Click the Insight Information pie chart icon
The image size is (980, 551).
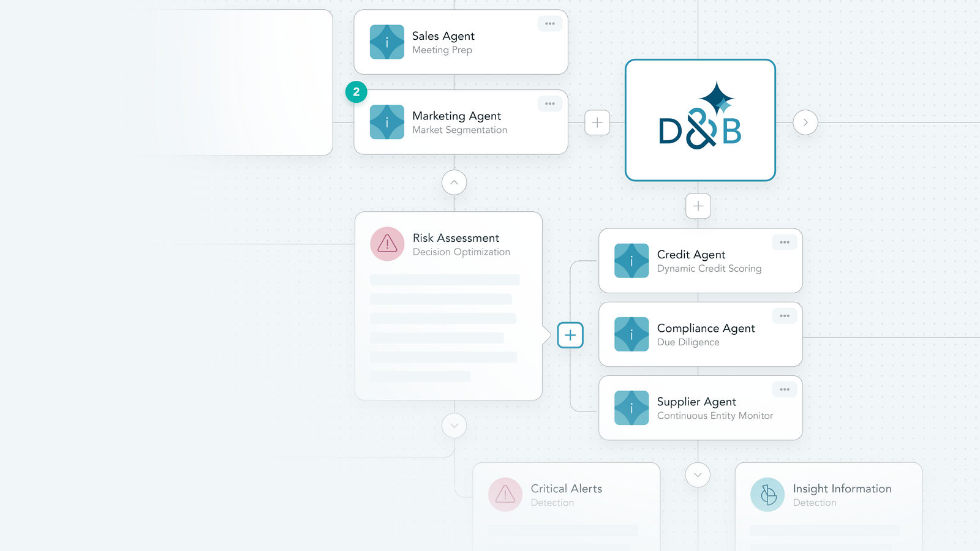point(767,495)
